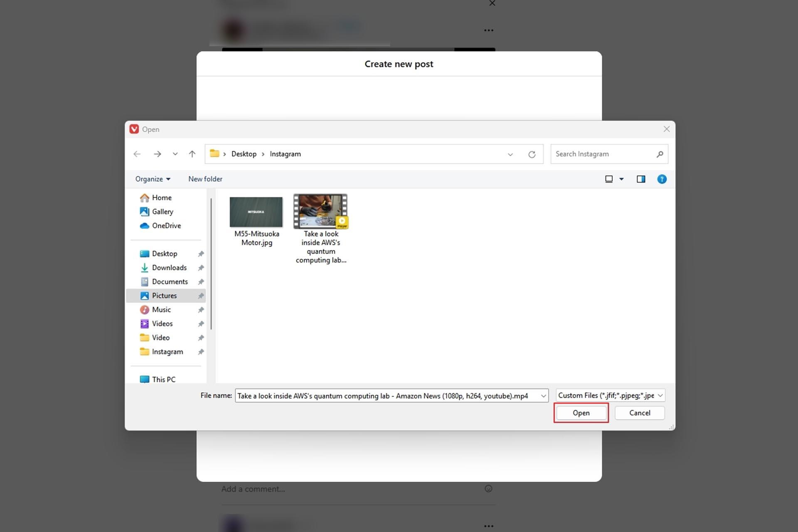The image size is (798, 532).
Task: Create a New folder
Action: click(x=205, y=179)
